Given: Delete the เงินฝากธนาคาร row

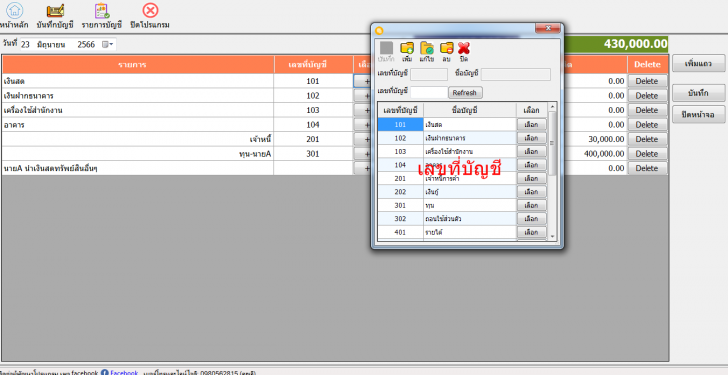Looking at the screenshot, I should 647,96.
